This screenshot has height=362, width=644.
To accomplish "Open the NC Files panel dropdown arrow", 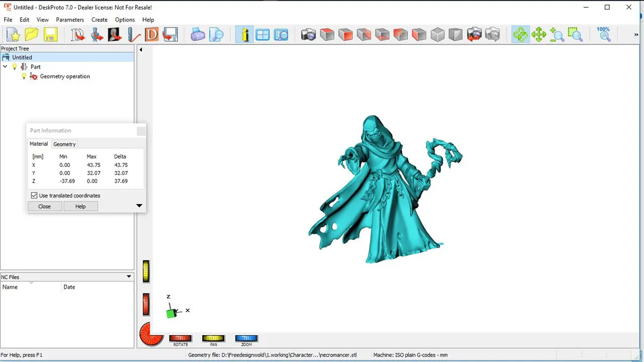I will tap(129, 277).
